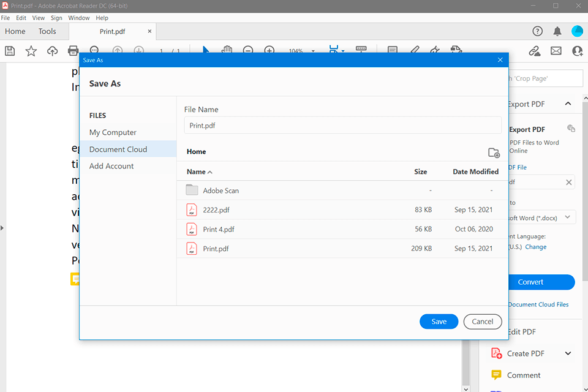
Task: Click Add Account in the sidebar
Action: (111, 166)
